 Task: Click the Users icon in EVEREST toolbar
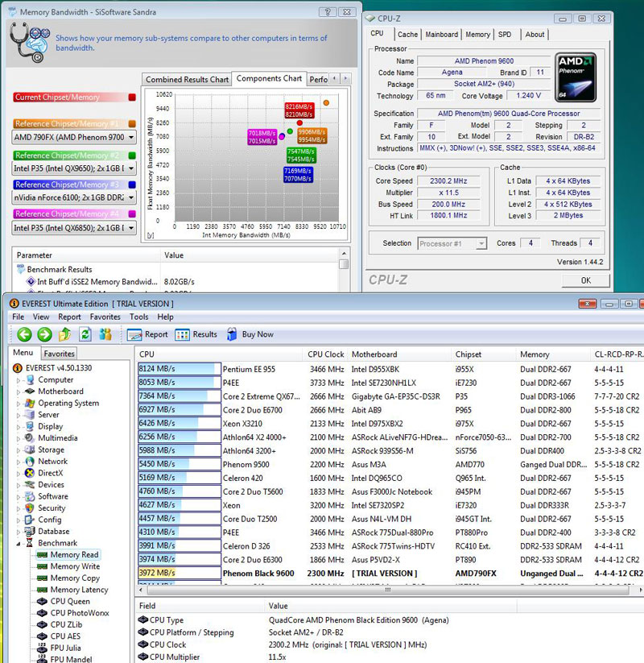pyautogui.click(x=105, y=334)
